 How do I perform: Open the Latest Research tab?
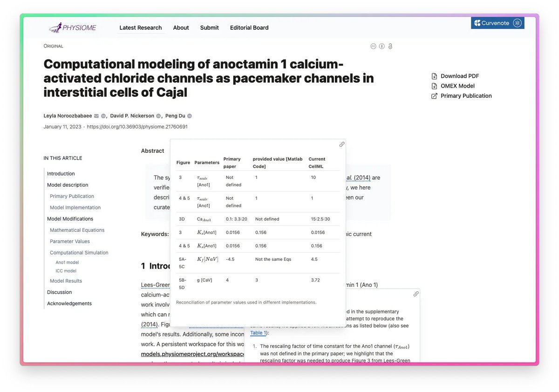141,27
